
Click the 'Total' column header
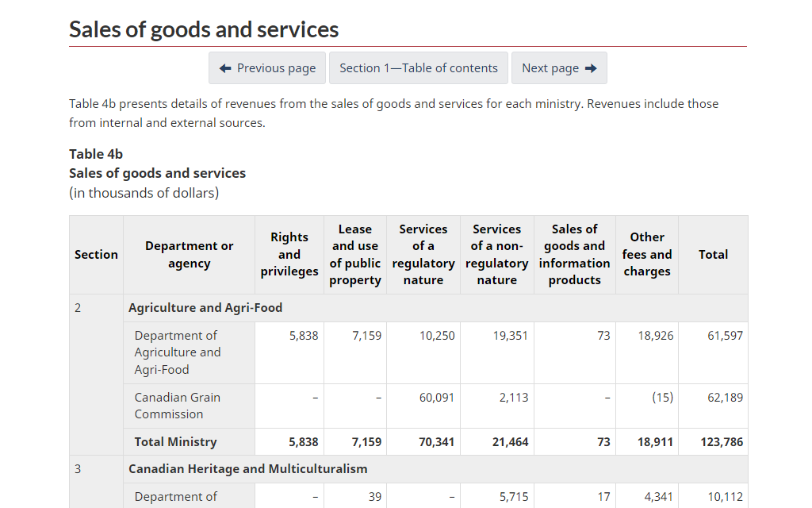pos(713,254)
